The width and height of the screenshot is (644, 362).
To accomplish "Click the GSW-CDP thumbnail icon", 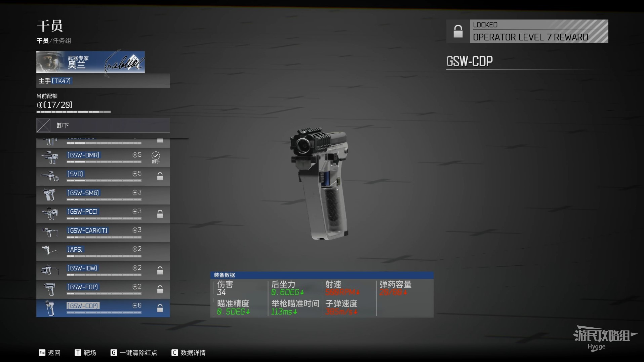I will [x=50, y=309].
